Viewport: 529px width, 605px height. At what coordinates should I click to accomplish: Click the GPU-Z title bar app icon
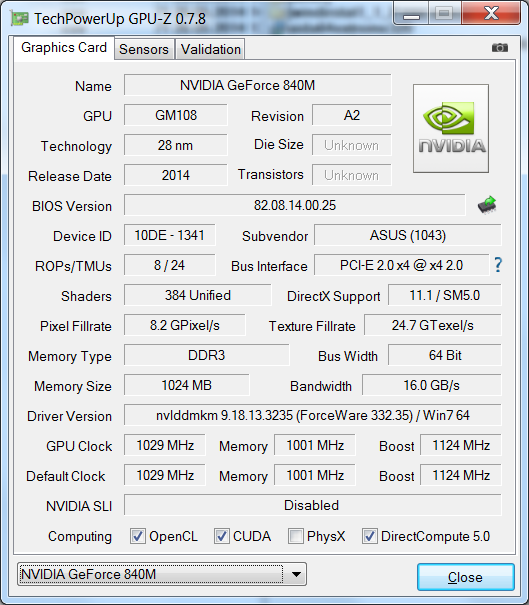[x=20, y=18]
